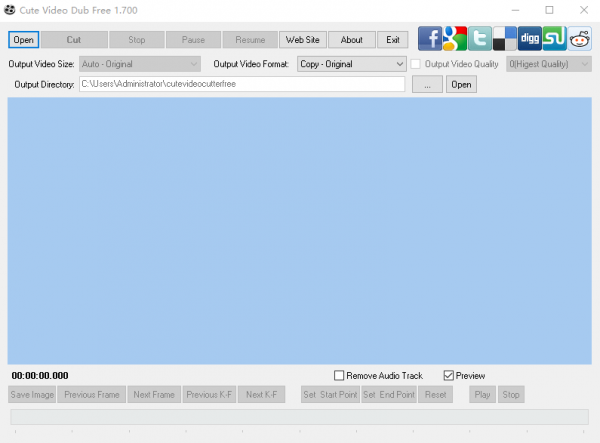
Task: Click the 00:00:00.000 timecode display
Action: pos(40,375)
